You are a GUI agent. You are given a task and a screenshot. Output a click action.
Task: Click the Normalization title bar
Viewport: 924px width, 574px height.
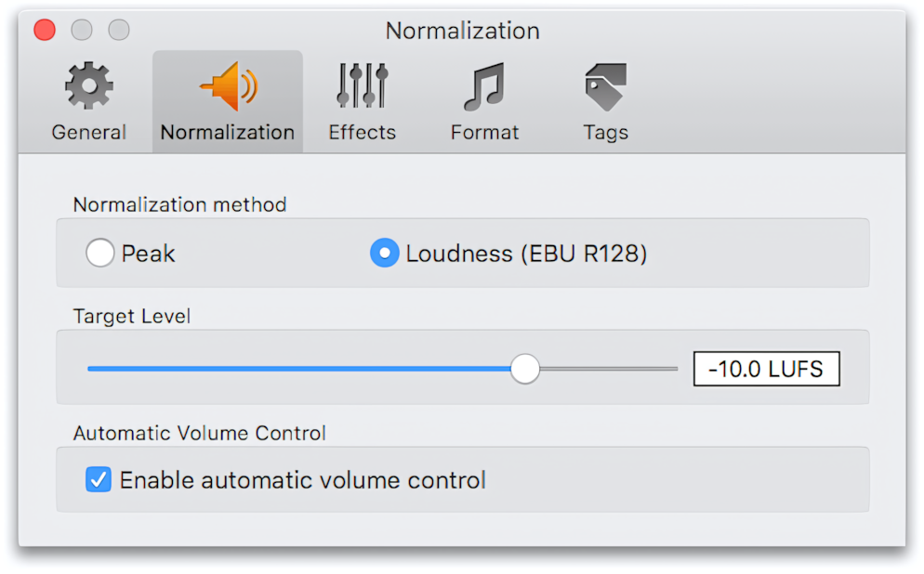coord(462,31)
